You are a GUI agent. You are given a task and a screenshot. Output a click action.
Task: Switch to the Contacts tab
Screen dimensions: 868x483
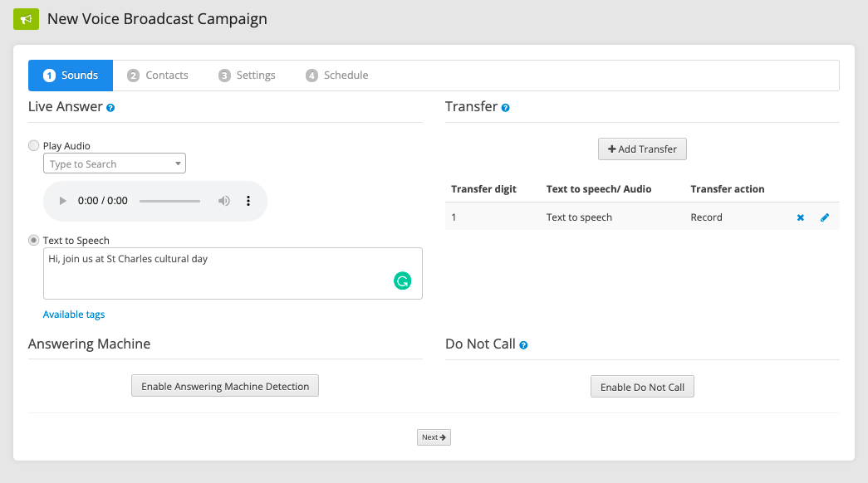coord(158,75)
